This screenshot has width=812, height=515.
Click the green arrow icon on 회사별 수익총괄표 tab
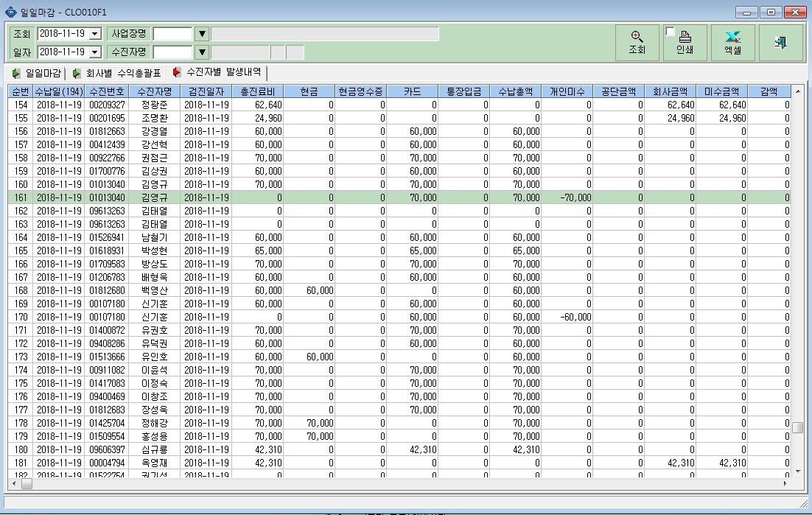(76, 74)
